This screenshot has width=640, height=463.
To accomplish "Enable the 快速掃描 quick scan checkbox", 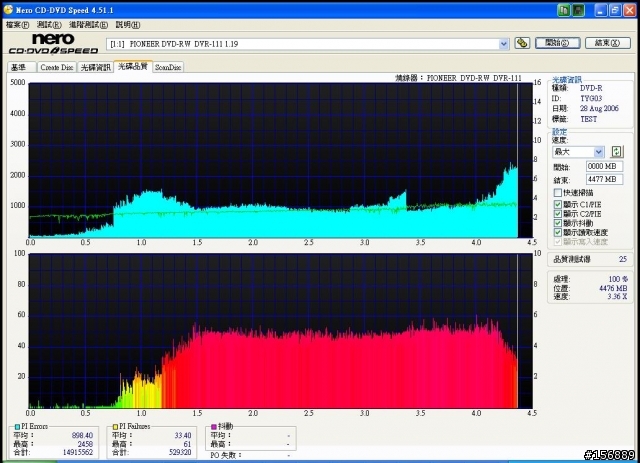I will pos(558,192).
